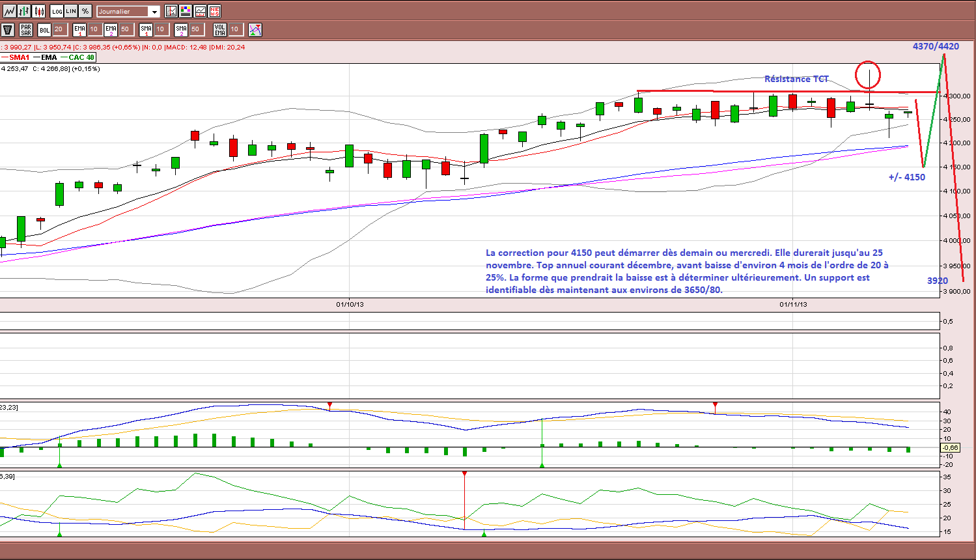Image resolution: width=976 pixels, height=560 pixels.
Task: Click the chart with volume icon
Action: coord(200,11)
